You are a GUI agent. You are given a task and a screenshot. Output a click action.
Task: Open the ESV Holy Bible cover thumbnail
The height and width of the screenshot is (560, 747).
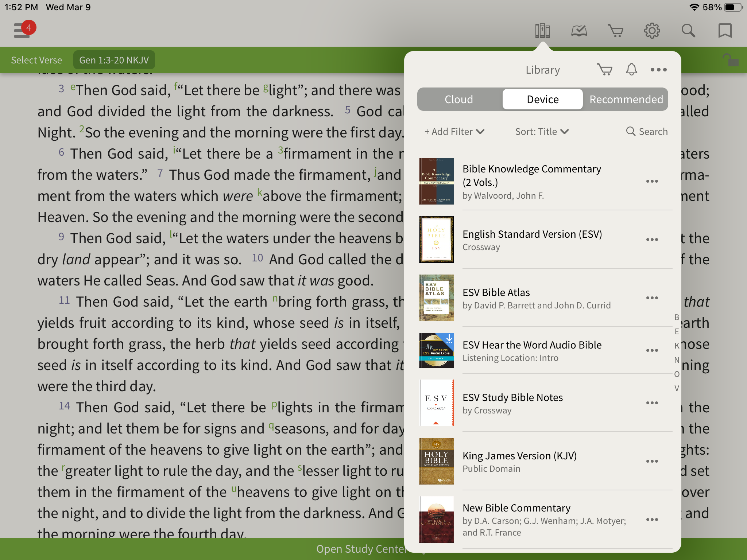(436, 240)
